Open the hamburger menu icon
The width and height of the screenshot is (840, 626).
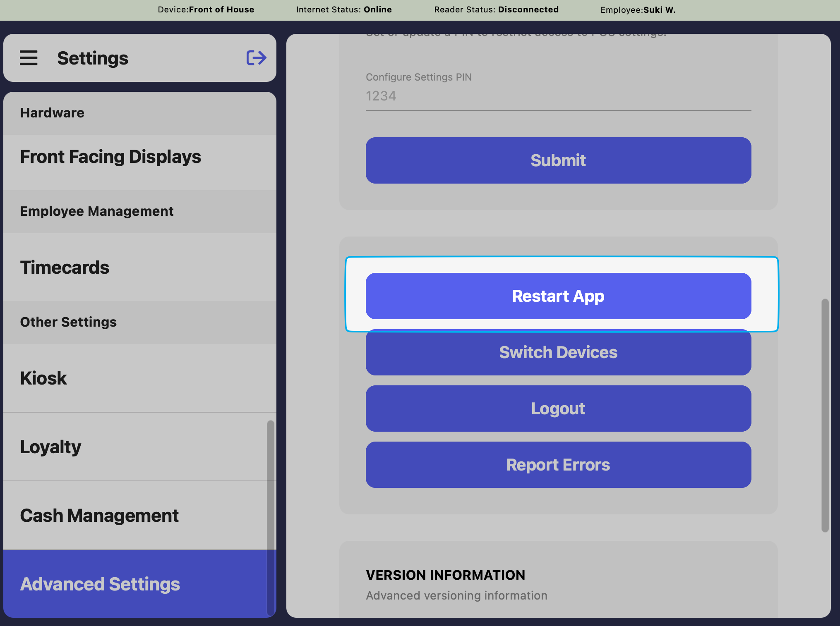(x=29, y=58)
